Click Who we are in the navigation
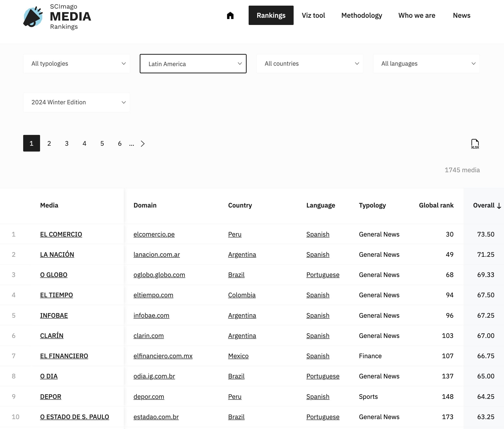The width and height of the screenshot is (504, 429). (x=417, y=15)
